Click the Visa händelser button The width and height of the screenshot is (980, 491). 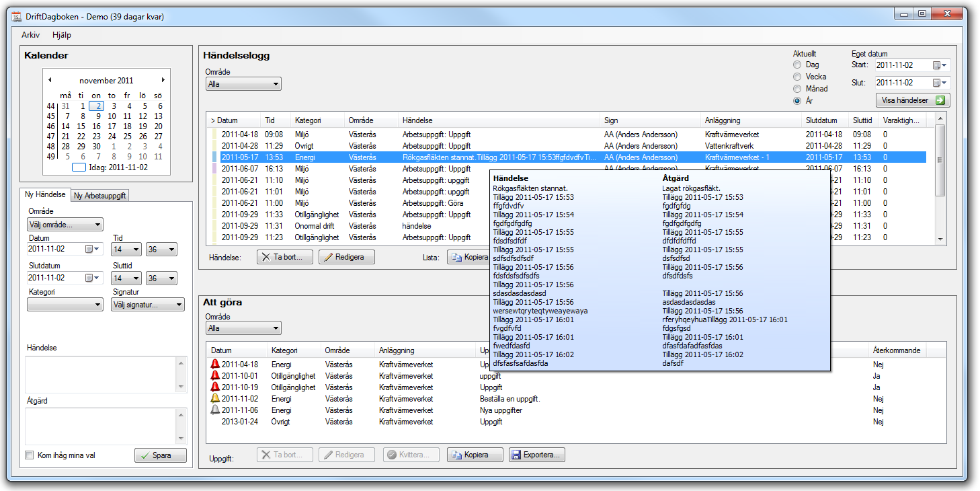click(x=913, y=100)
